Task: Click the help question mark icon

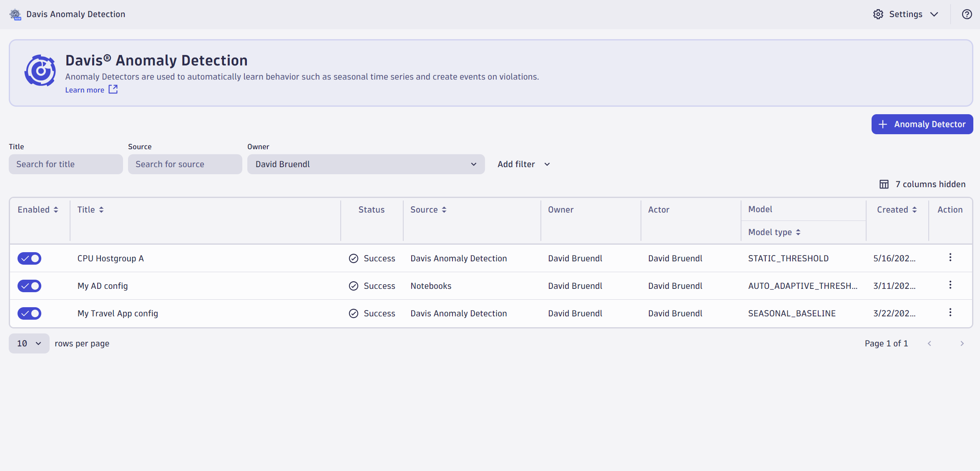Action: 967,14
